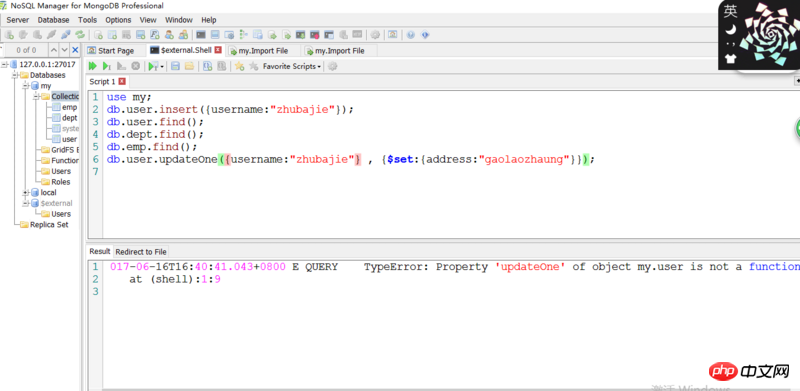Viewport: 800px width, 391px height.
Task: Click the db.user.updateOne line in the editor
Action: pos(351,160)
